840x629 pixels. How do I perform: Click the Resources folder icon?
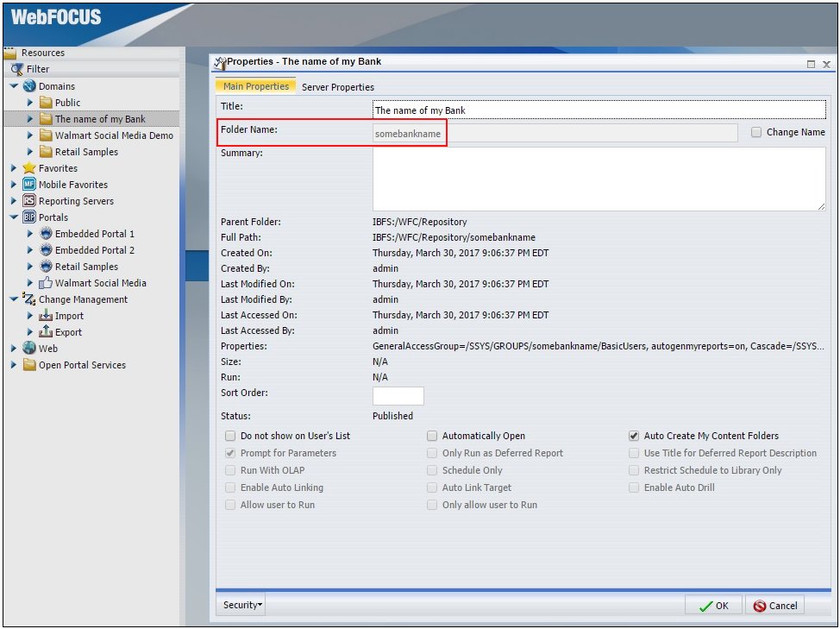click(10, 53)
